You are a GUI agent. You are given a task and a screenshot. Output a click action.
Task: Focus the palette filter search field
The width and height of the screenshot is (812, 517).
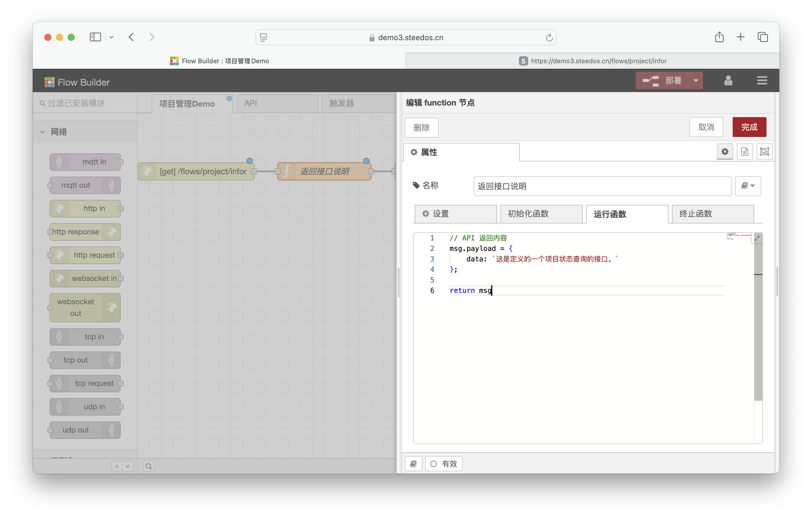(x=85, y=103)
